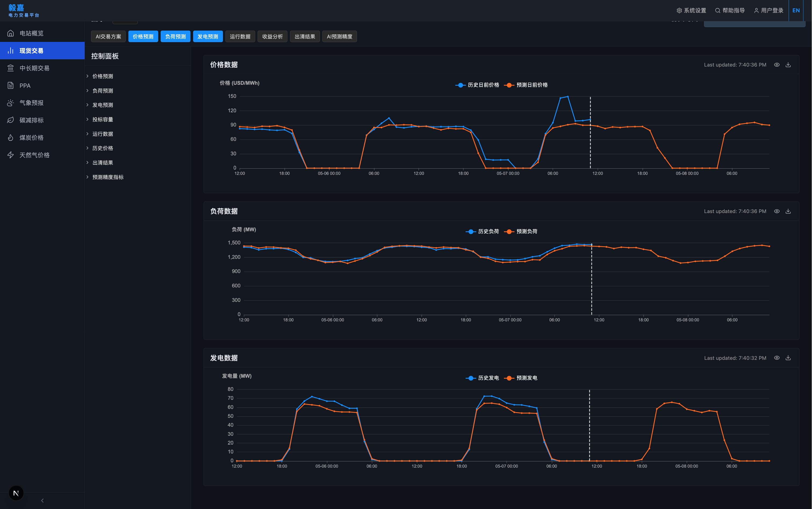Open 天然气价格 lightning icon item
Viewport: 812px width, 509px height.
pos(10,155)
